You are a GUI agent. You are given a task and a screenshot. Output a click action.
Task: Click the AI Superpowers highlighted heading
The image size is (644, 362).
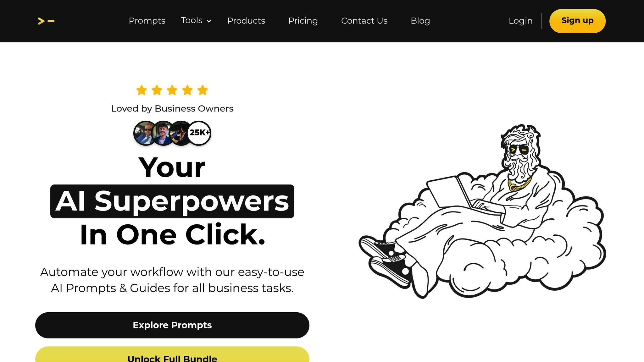pyautogui.click(x=172, y=201)
